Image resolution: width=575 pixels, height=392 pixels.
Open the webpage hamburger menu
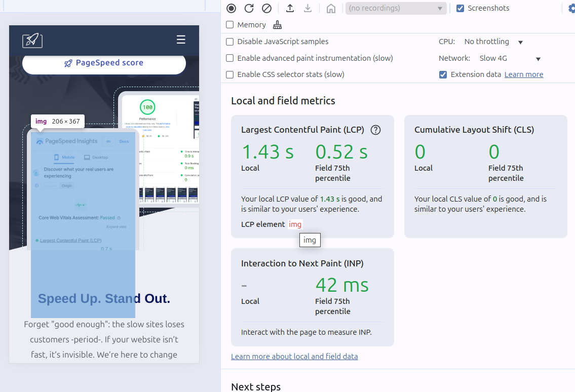click(181, 40)
